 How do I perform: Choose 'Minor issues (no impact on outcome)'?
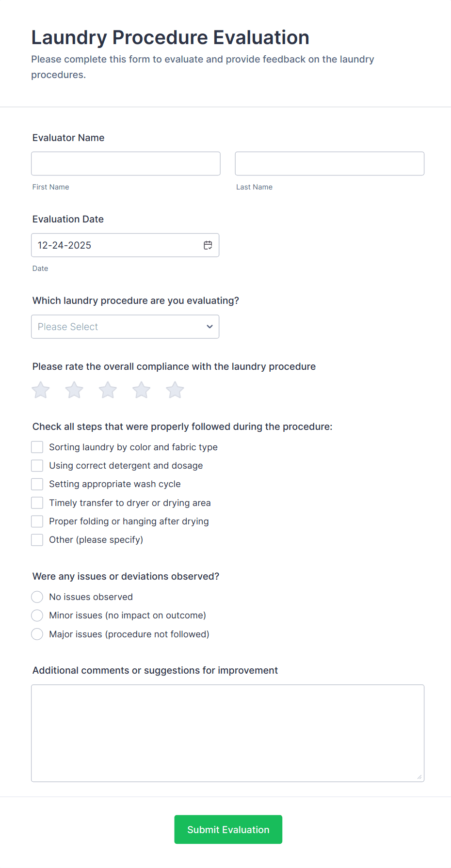point(37,615)
